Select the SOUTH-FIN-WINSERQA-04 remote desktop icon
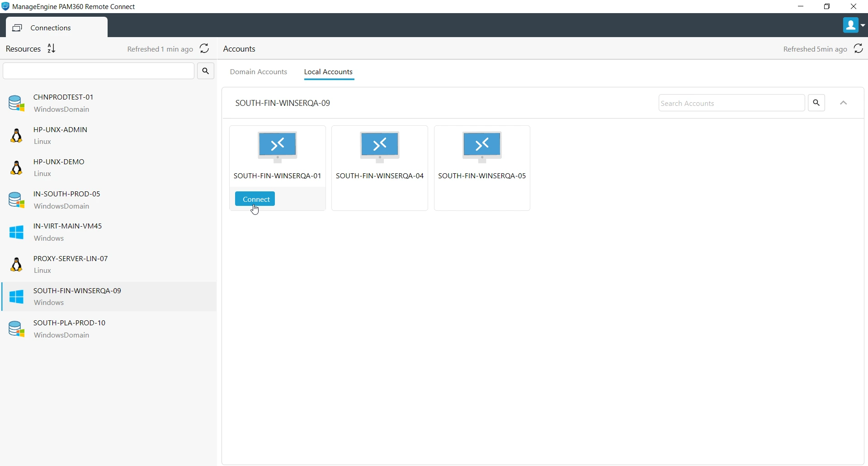The height and width of the screenshot is (466, 868). [380, 147]
